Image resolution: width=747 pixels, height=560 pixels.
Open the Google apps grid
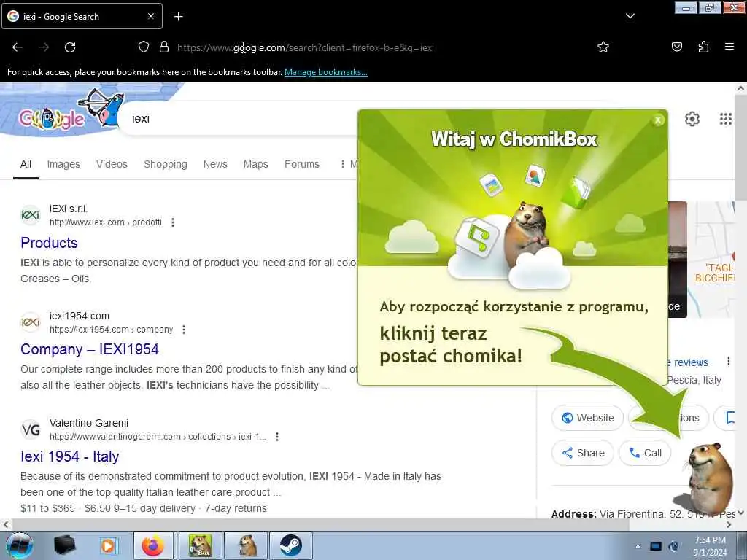(726, 119)
